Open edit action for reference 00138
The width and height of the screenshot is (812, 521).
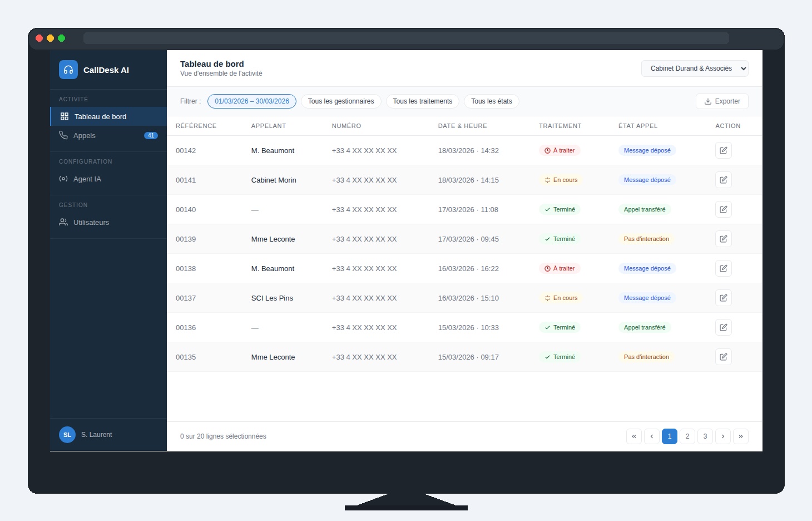724,268
